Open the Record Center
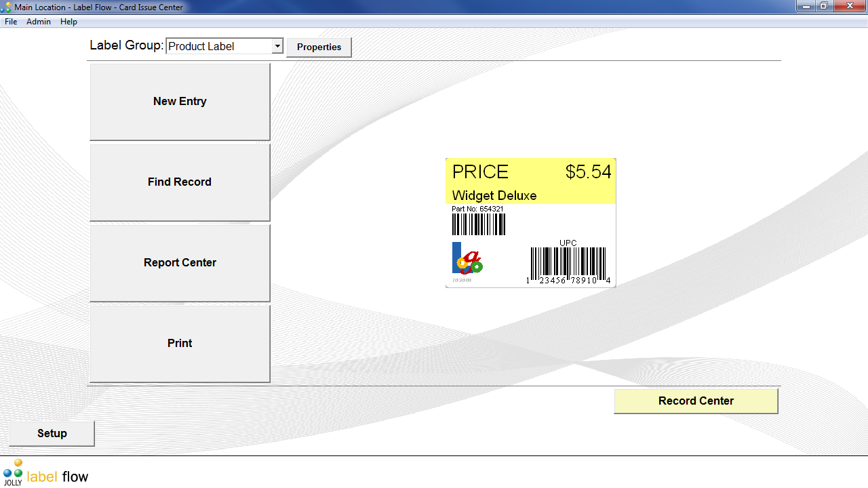868x488 pixels. 696,401
